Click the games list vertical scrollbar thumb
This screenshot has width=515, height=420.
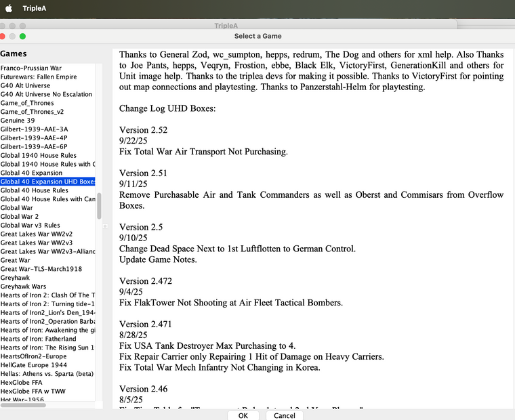99,205
